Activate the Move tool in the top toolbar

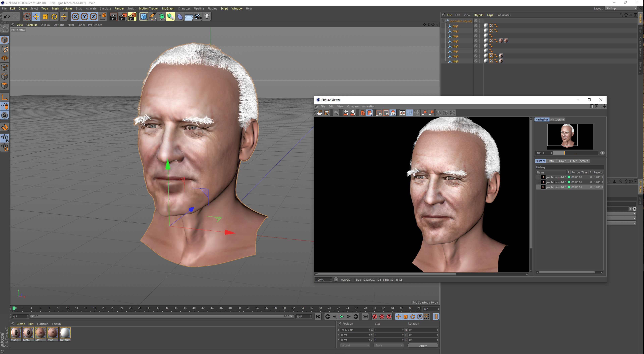pos(36,17)
